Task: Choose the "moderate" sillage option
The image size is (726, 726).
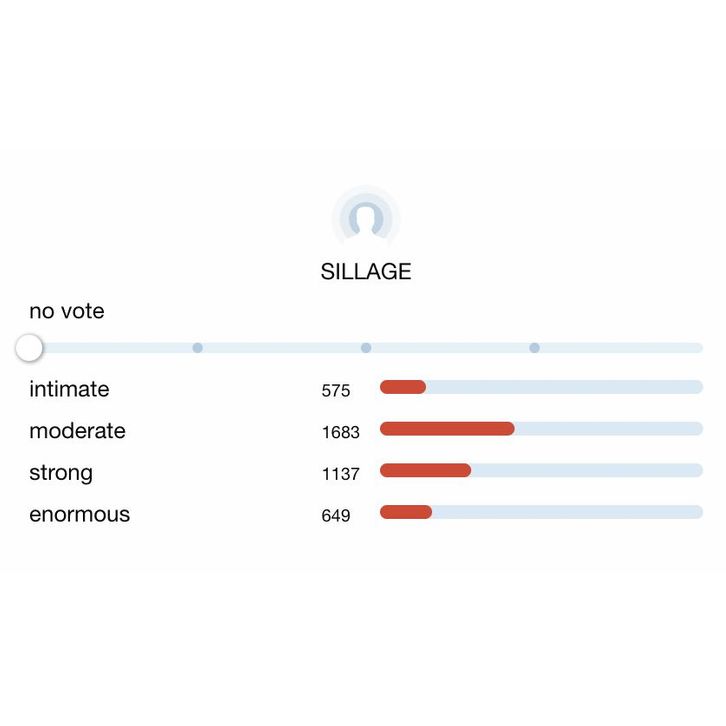Action: 77,431
